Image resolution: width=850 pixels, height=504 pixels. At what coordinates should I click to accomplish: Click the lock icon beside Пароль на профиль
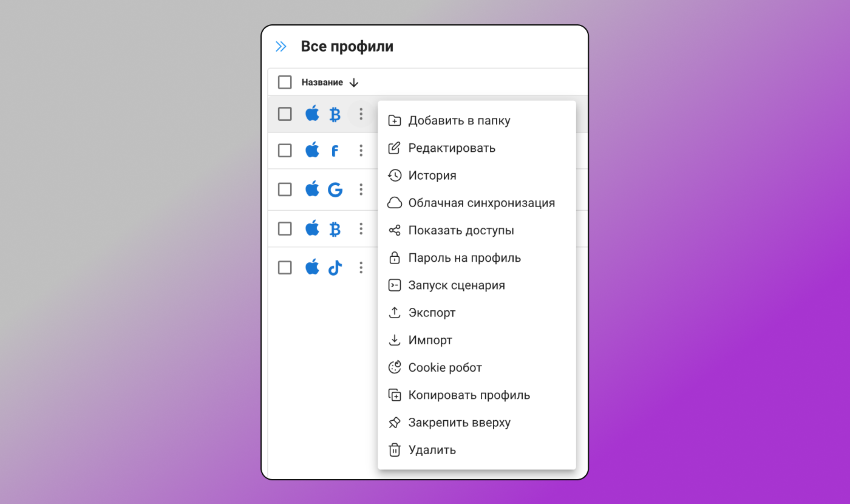click(395, 257)
